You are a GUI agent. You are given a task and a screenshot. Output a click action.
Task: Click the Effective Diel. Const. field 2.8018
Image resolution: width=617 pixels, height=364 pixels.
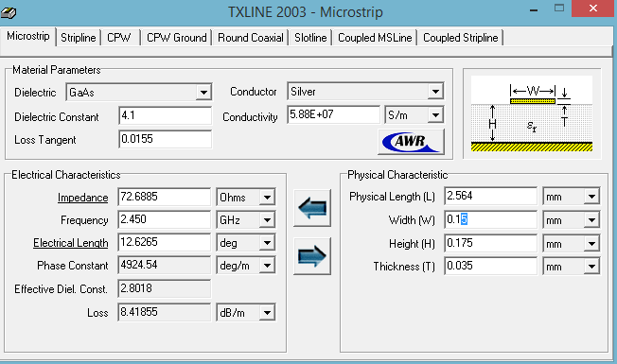click(x=164, y=288)
